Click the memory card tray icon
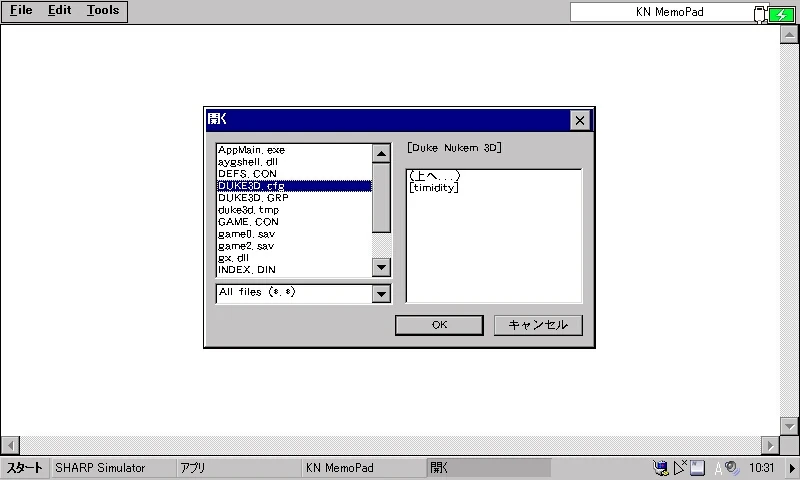The image size is (800, 480). click(697, 468)
